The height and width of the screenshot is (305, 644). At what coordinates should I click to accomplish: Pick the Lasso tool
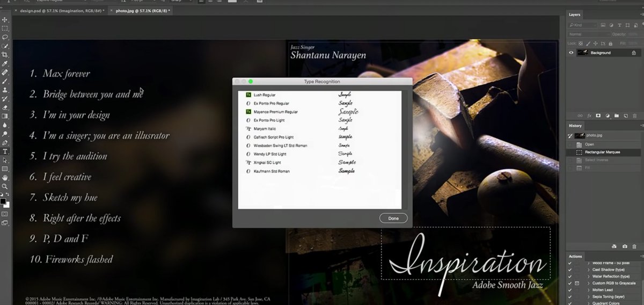tap(5, 38)
